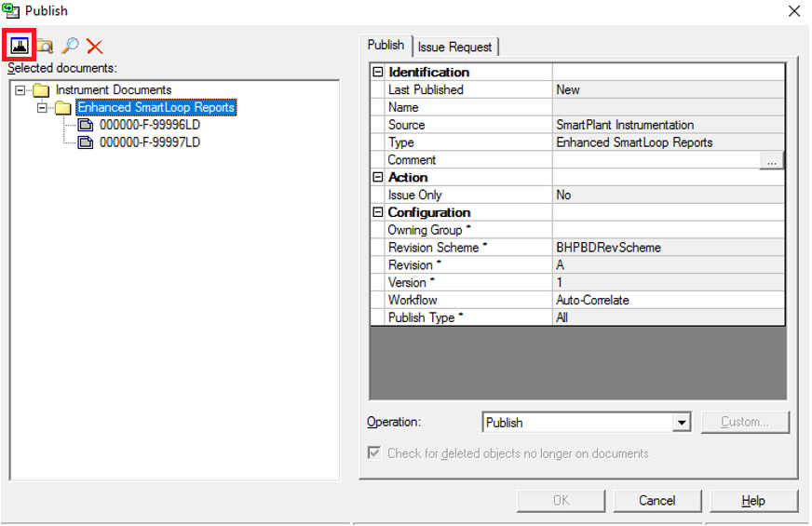Collapse the Identification property section
812x526 pixels.
(378, 73)
